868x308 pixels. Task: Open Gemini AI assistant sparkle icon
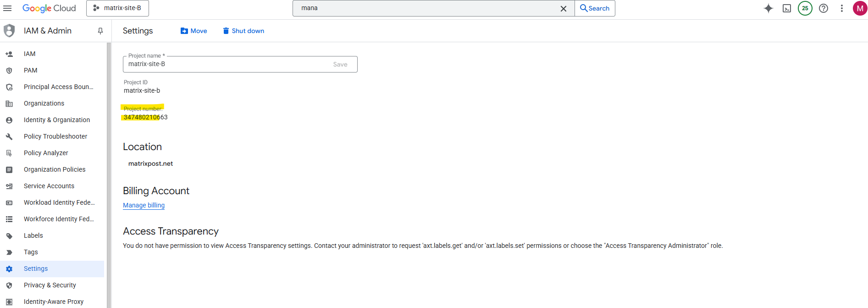(768, 8)
